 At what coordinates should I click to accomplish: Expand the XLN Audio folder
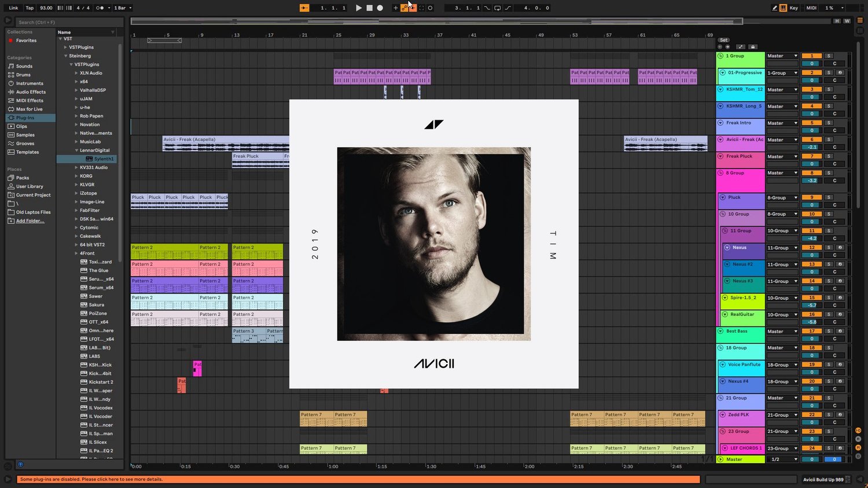tap(76, 73)
